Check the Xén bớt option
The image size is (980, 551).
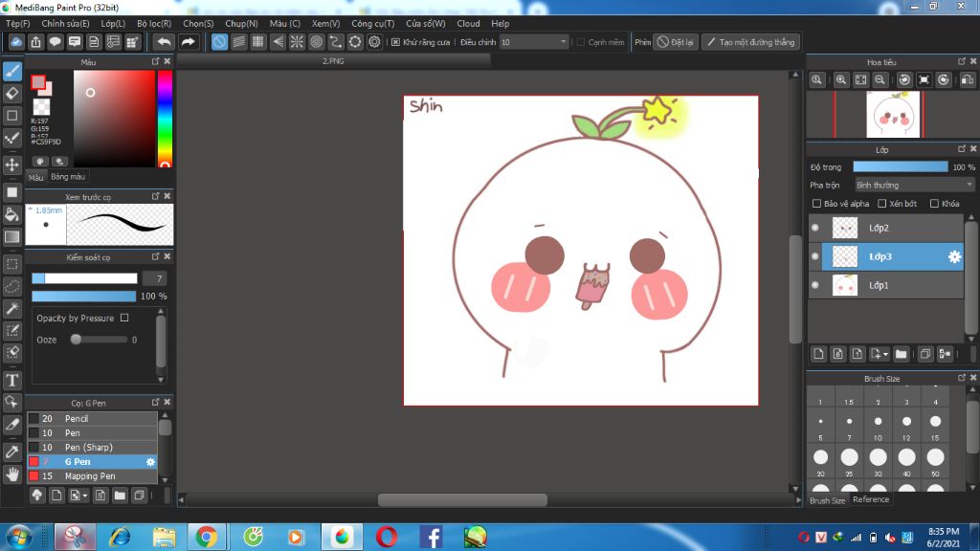coord(881,204)
